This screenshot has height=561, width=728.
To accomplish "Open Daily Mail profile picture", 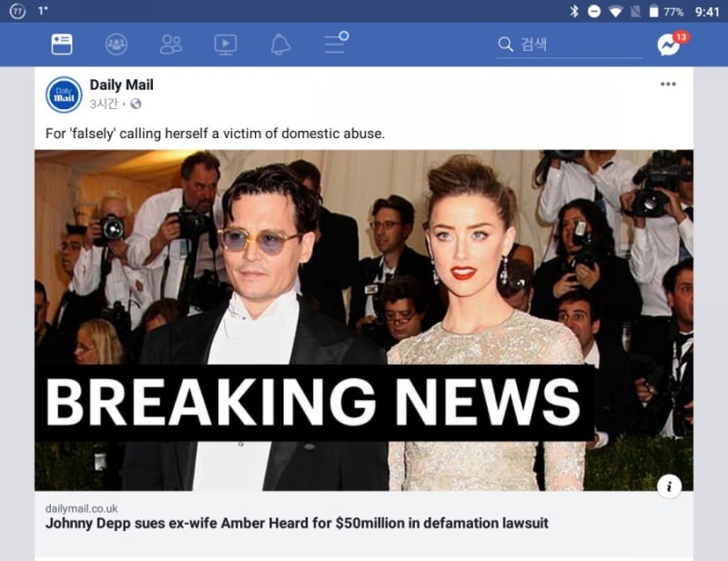I will coord(64,95).
